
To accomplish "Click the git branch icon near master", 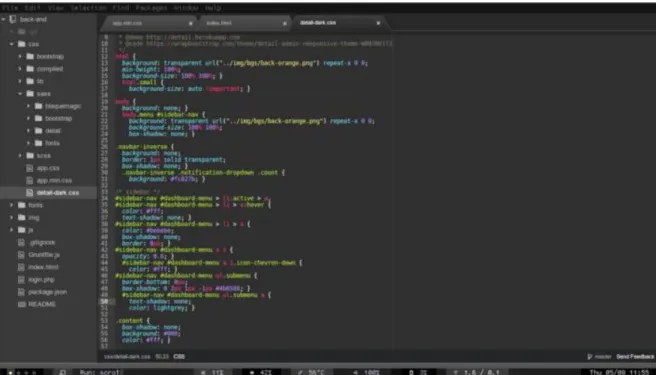I will tap(590, 357).
